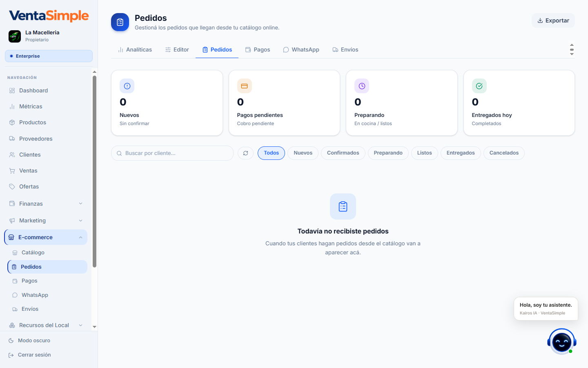Click the VentaSimple logo

pos(49,16)
